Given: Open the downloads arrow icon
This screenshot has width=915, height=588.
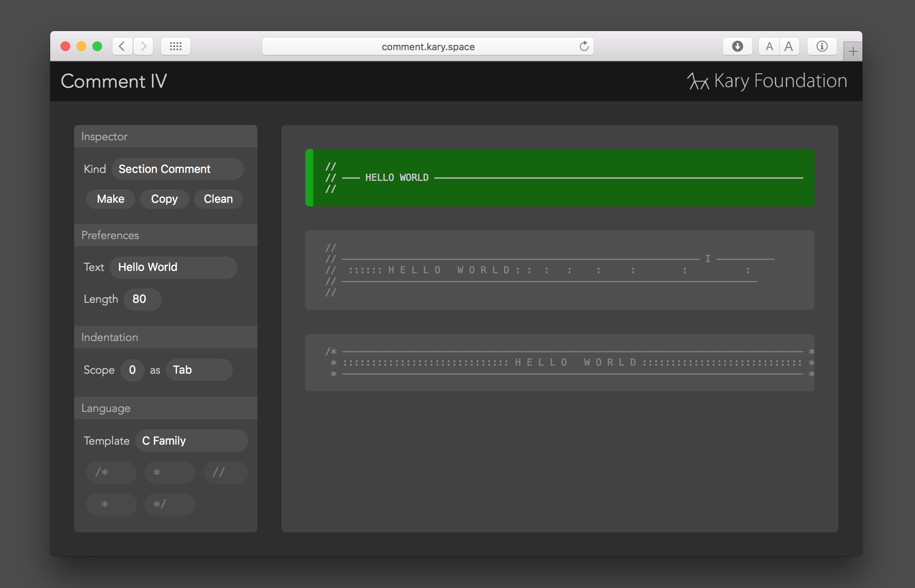Looking at the screenshot, I should (738, 47).
